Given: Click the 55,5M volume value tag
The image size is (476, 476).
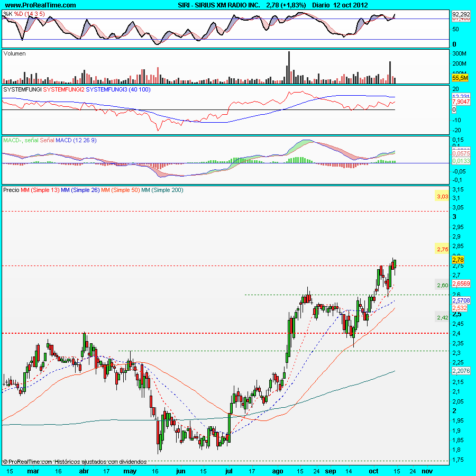Looking at the screenshot, I should pos(460,78).
